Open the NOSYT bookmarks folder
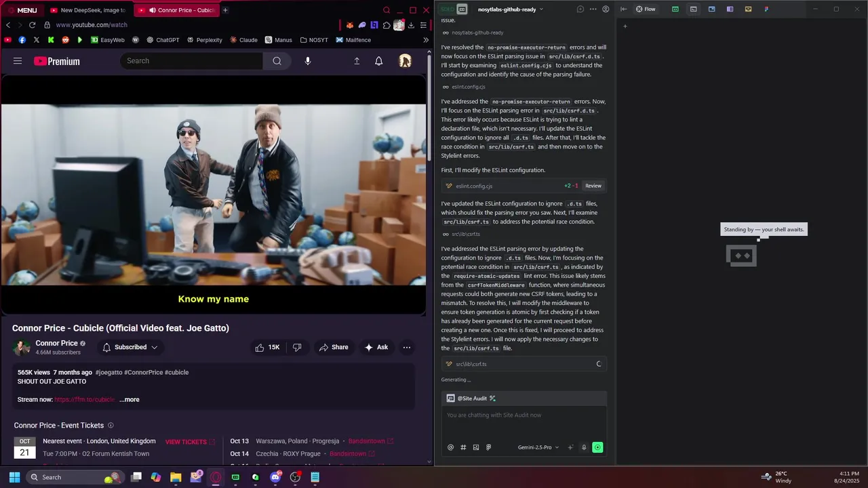The height and width of the screenshot is (488, 868). tap(314, 40)
